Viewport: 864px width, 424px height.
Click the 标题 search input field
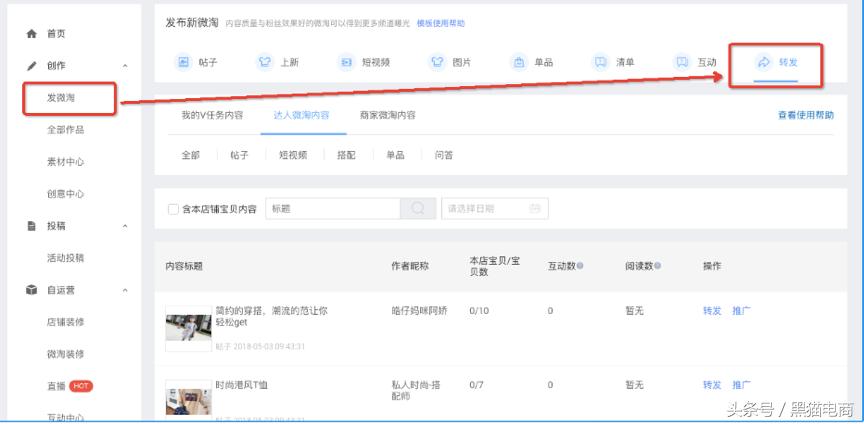click(333, 209)
